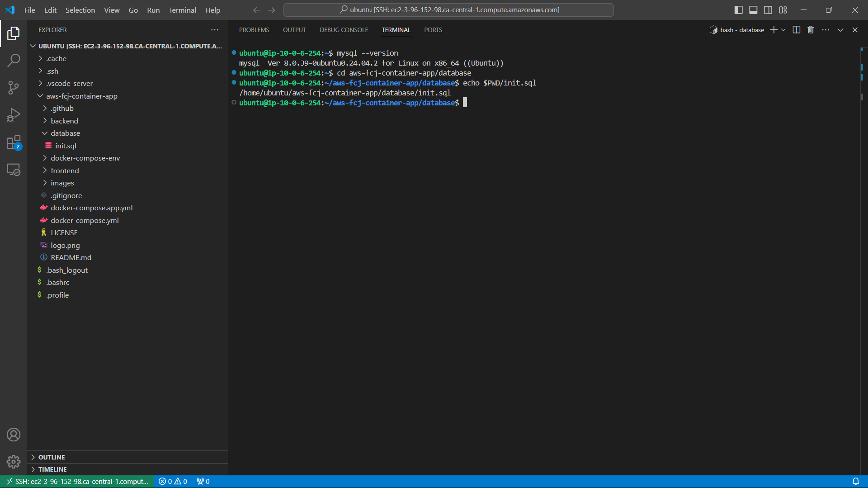Go back using the navigation arrow
The height and width of the screenshot is (488, 868).
coord(256,10)
